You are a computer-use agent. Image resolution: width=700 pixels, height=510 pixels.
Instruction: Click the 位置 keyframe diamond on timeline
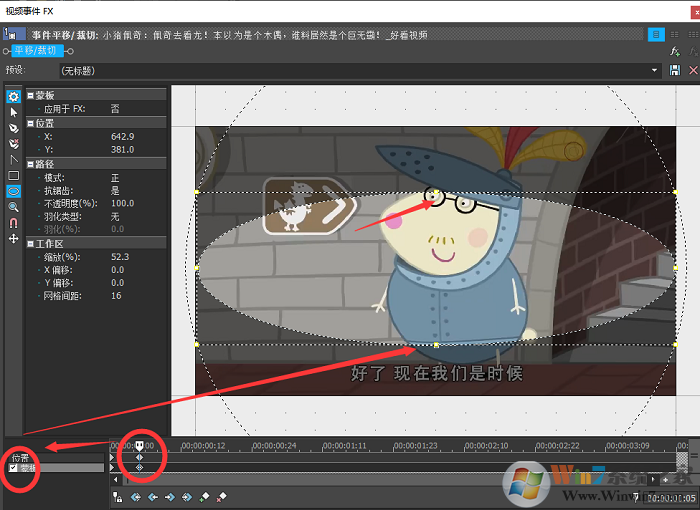[139, 456]
